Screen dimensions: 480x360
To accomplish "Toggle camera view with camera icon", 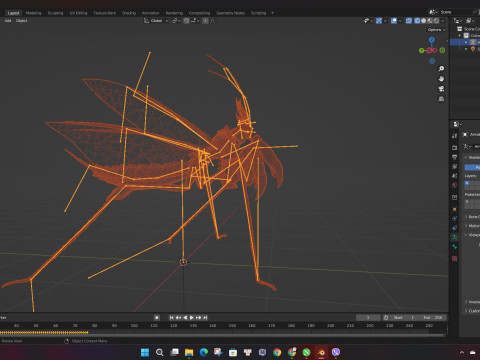I will tap(441, 89).
